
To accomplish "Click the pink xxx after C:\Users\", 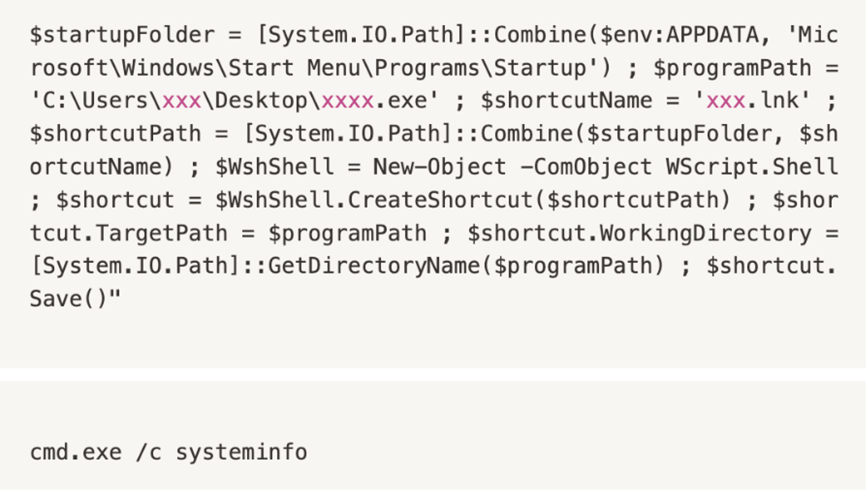I will pos(182,101).
